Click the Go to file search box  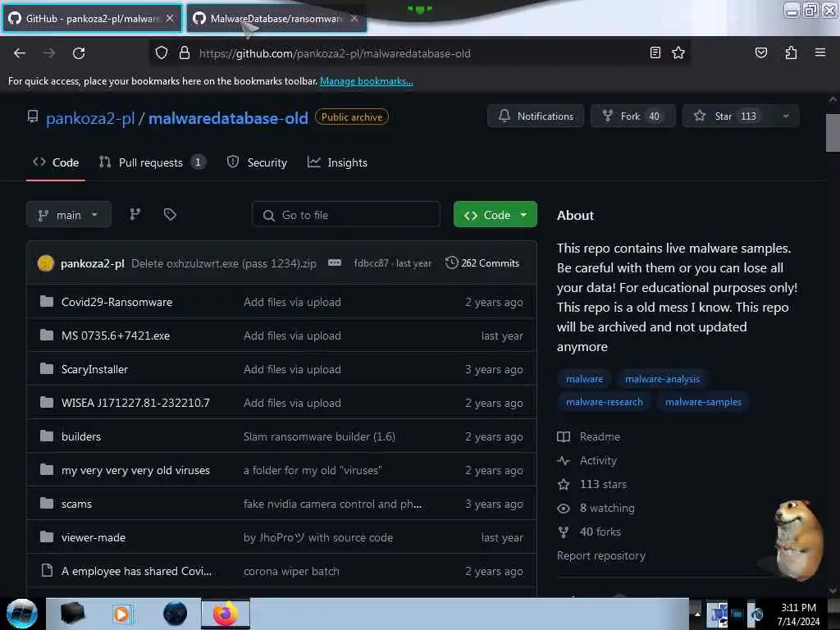point(346,215)
